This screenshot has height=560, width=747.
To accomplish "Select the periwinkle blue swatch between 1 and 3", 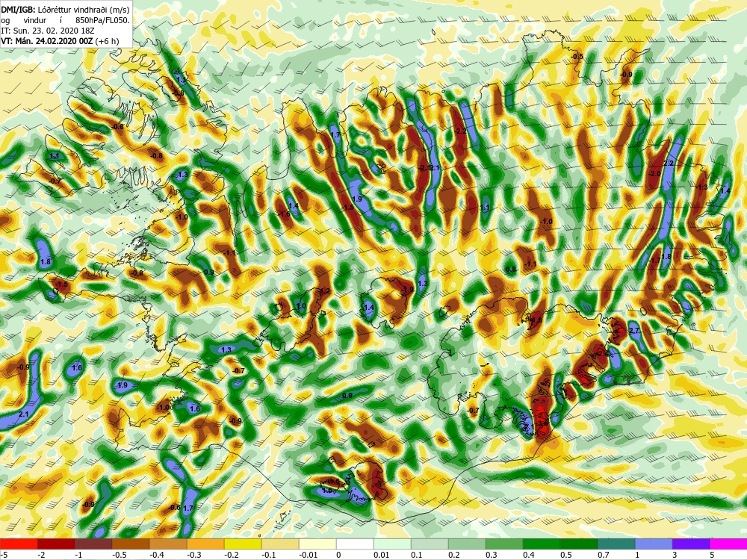I will 654,544.
